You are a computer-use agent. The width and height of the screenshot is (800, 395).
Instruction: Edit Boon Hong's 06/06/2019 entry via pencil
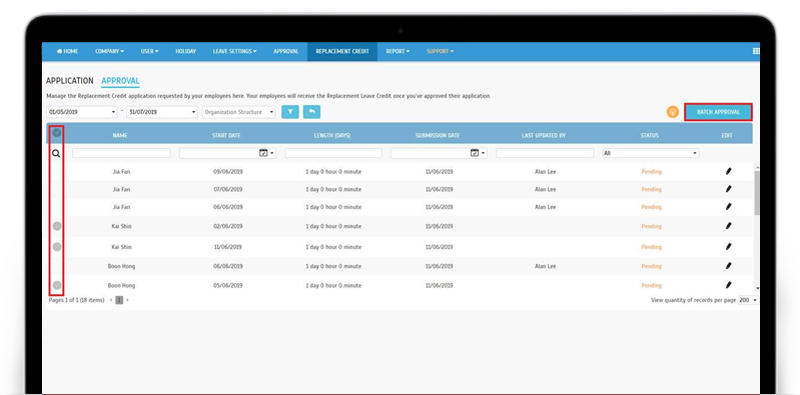pyautogui.click(x=728, y=266)
